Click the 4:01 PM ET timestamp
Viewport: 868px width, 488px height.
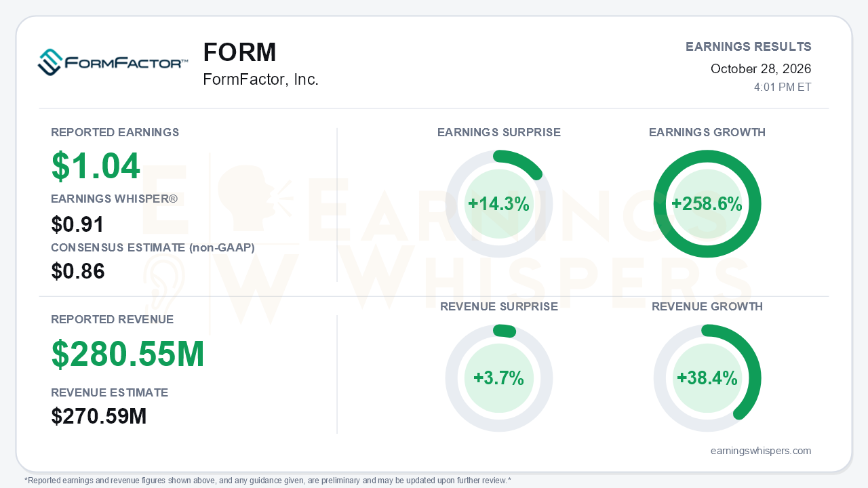tap(783, 87)
